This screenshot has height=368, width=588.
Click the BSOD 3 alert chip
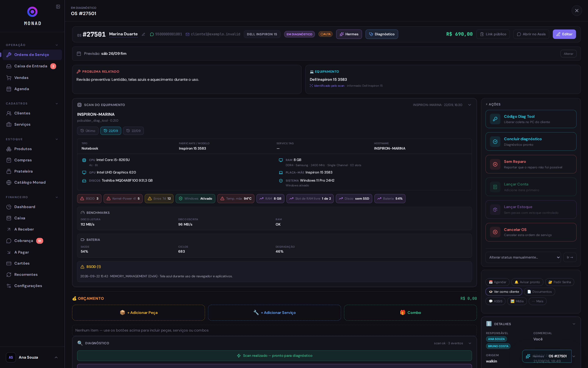pyautogui.click(x=89, y=199)
